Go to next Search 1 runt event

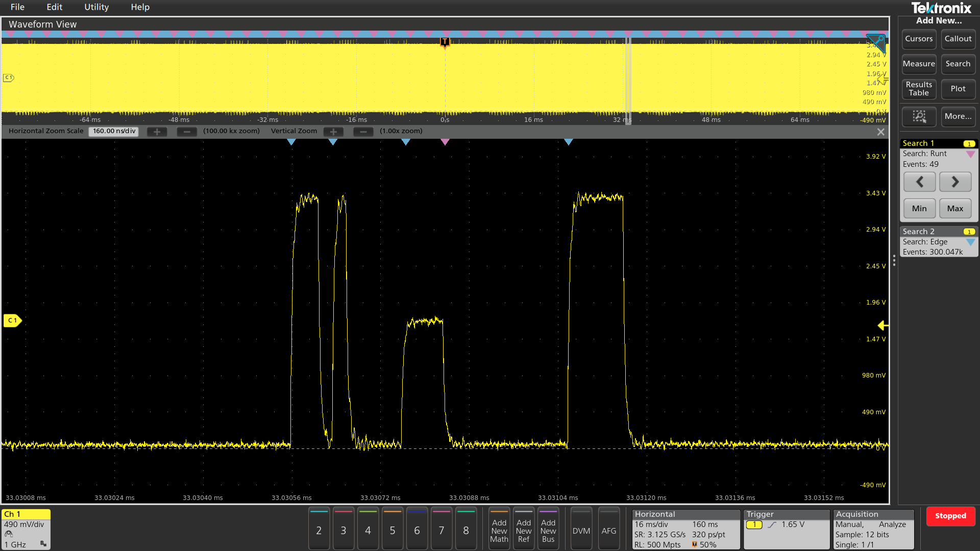coord(955,182)
